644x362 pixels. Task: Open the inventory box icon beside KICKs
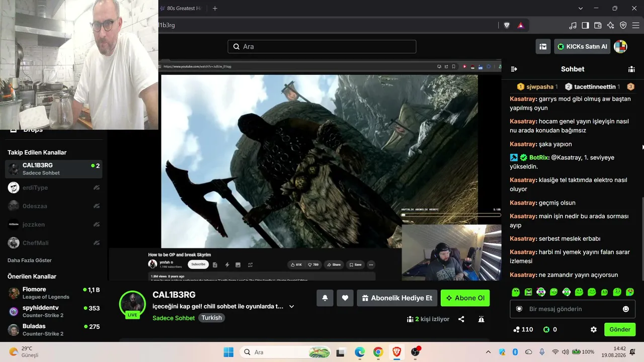click(543, 46)
